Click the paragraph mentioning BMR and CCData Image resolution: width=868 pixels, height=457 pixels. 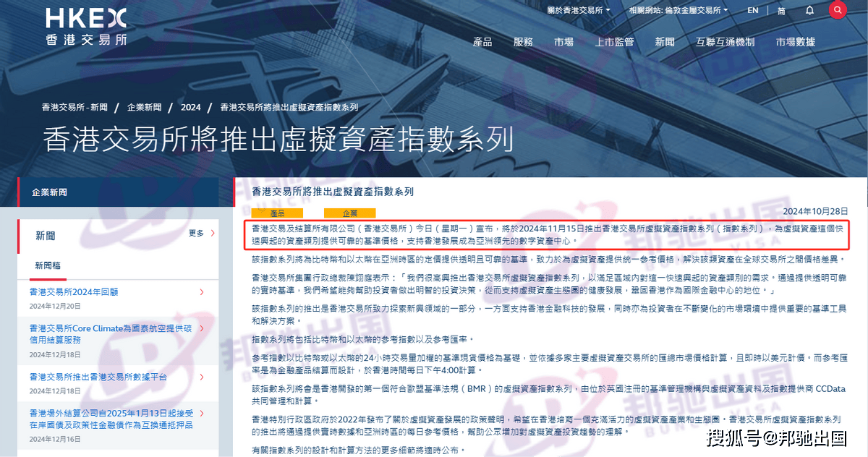tap(549, 394)
